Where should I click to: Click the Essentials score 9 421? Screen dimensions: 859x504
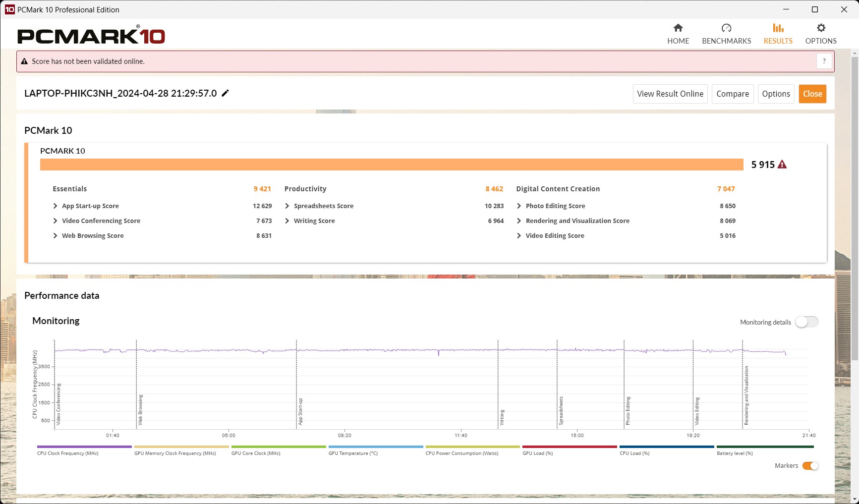coord(262,189)
